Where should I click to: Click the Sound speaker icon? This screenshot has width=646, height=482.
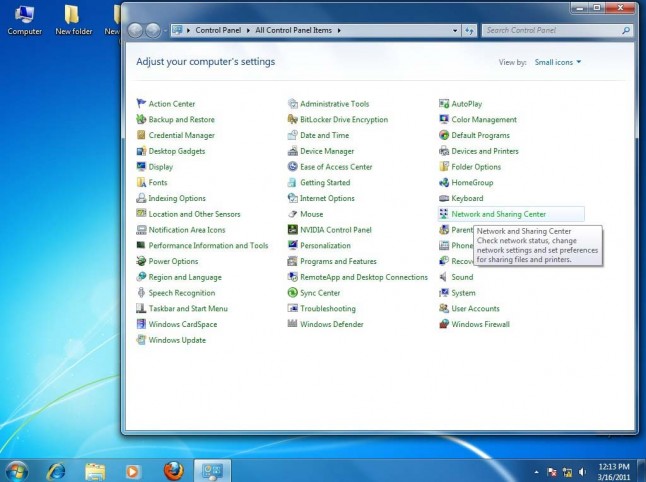pyautogui.click(x=444, y=277)
